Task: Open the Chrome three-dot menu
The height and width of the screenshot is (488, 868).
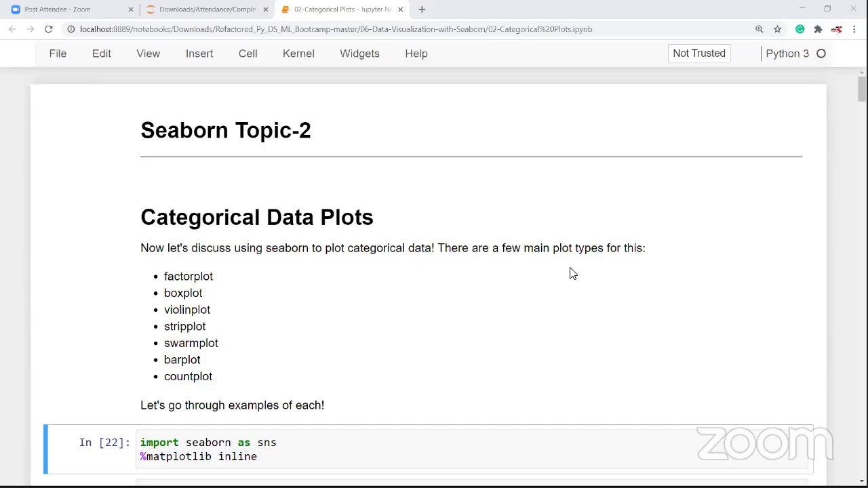Action: [854, 29]
